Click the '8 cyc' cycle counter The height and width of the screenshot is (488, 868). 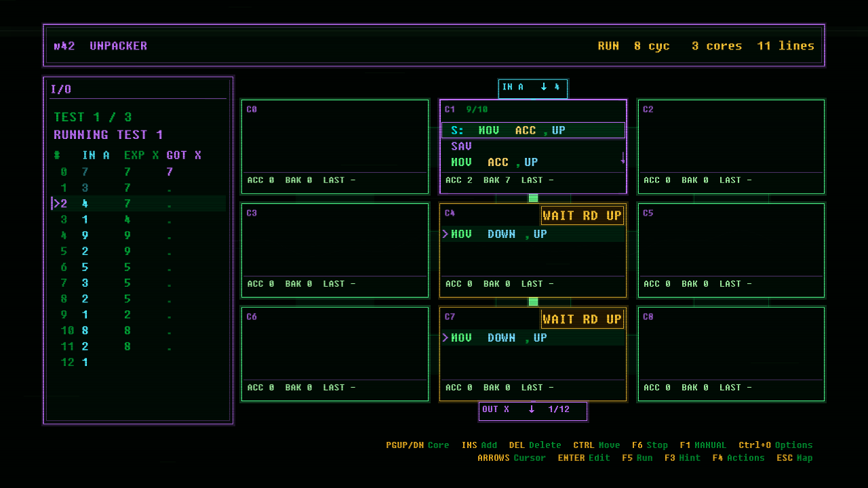coord(652,46)
